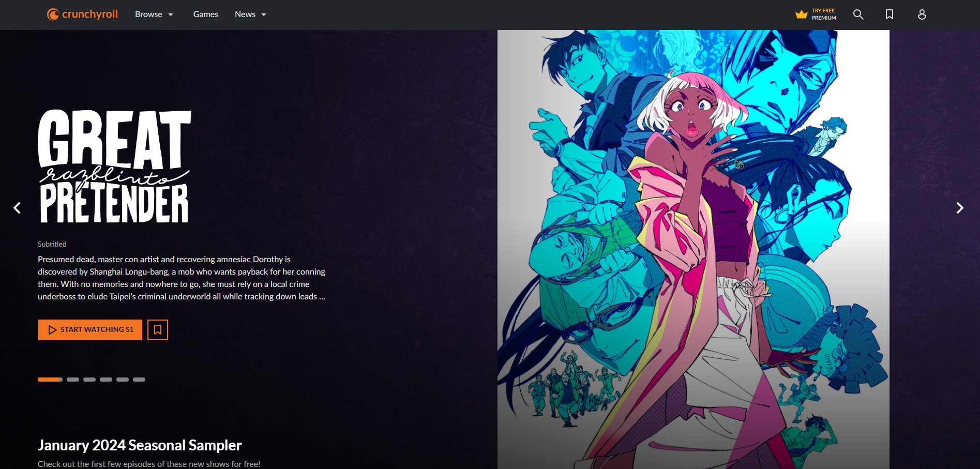
Task: Open the search magnifier icon
Action: 858,14
